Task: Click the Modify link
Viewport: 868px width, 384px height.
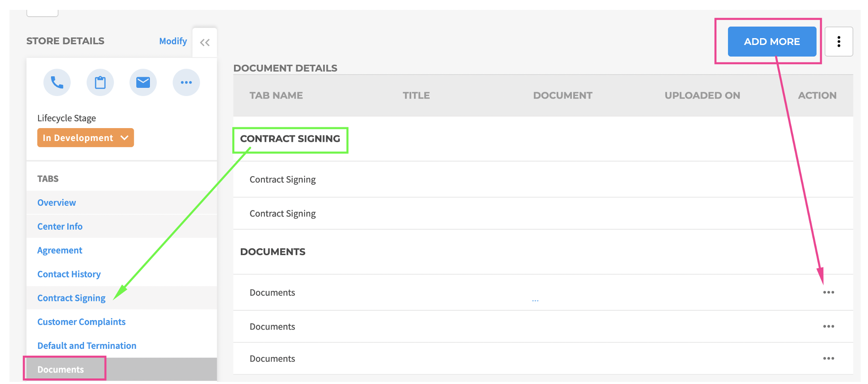Action: coord(173,41)
